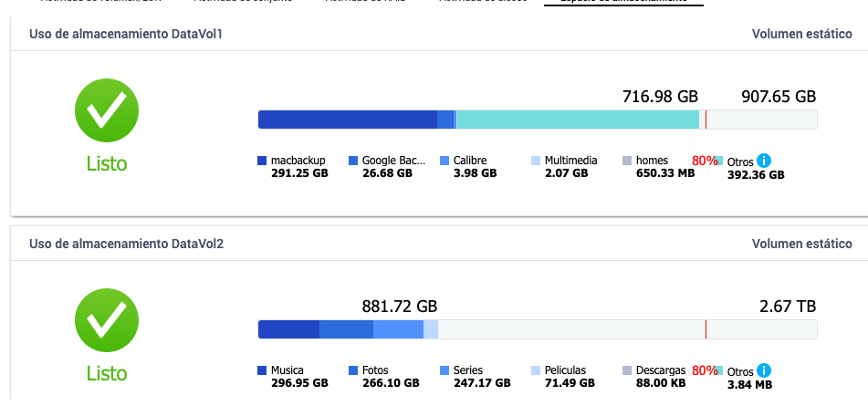Click the Calibre legend color square
The image size is (868, 406).
444,161
